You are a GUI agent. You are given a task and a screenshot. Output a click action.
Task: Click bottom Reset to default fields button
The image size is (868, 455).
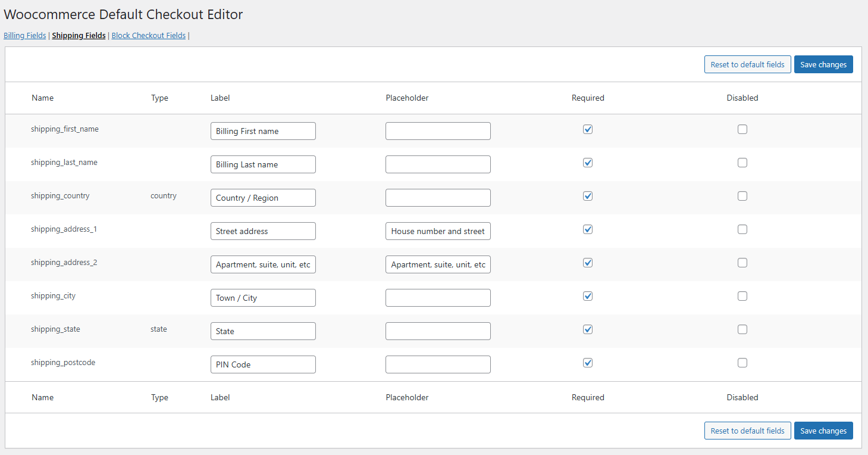[747, 431]
